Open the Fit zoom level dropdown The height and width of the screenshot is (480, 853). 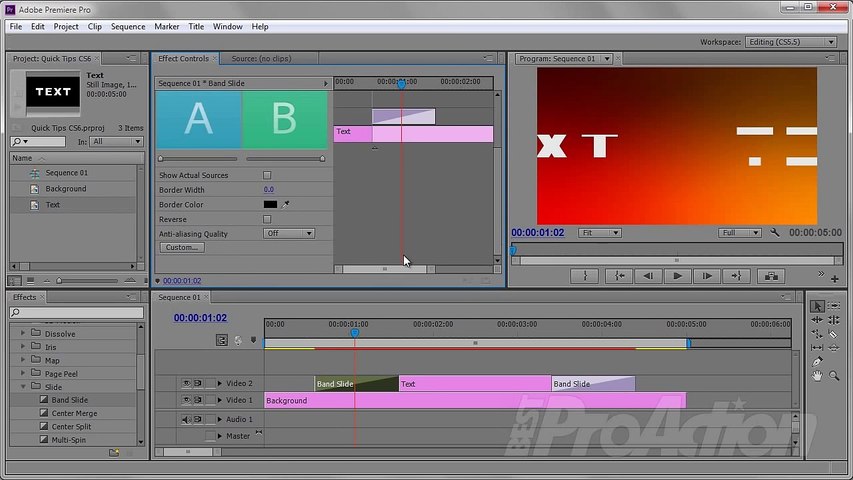599,233
